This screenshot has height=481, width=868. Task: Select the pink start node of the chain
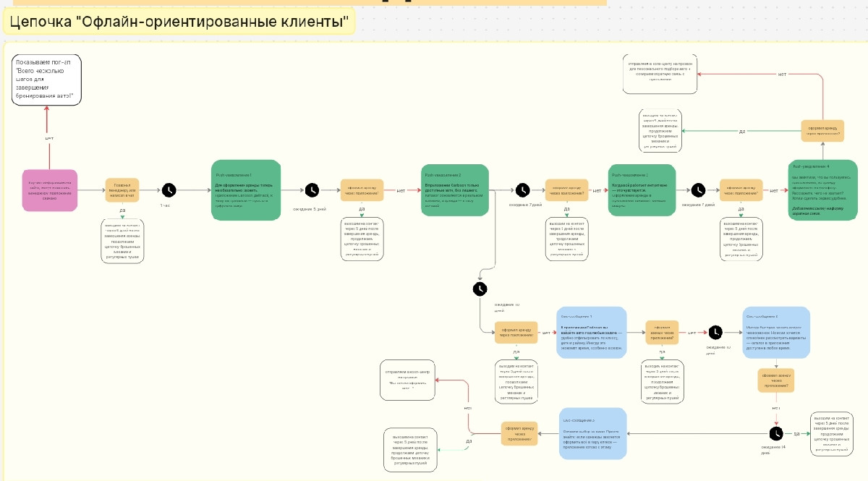point(50,191)
